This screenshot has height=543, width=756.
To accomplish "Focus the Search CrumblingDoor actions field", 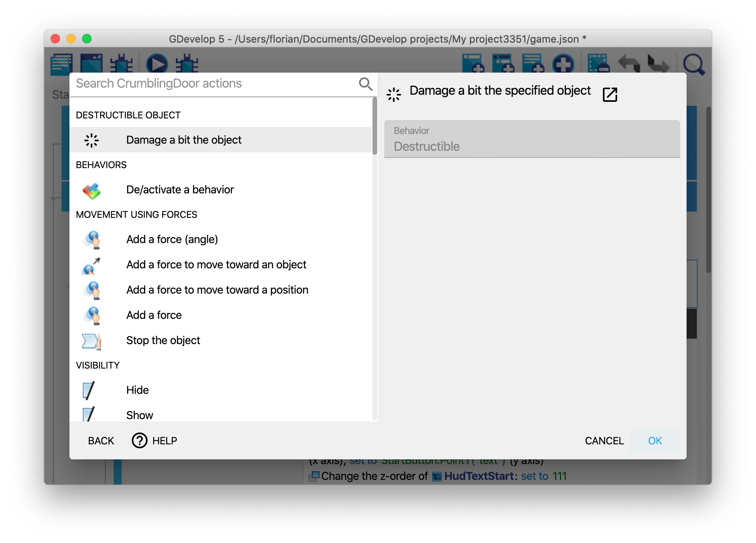I will tap(213, 84).
